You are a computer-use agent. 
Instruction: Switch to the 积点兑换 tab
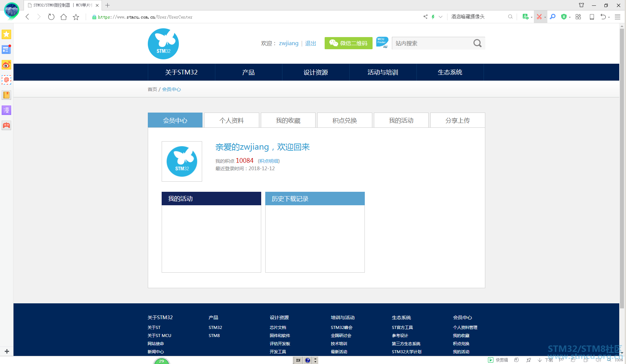click(345, 120)
